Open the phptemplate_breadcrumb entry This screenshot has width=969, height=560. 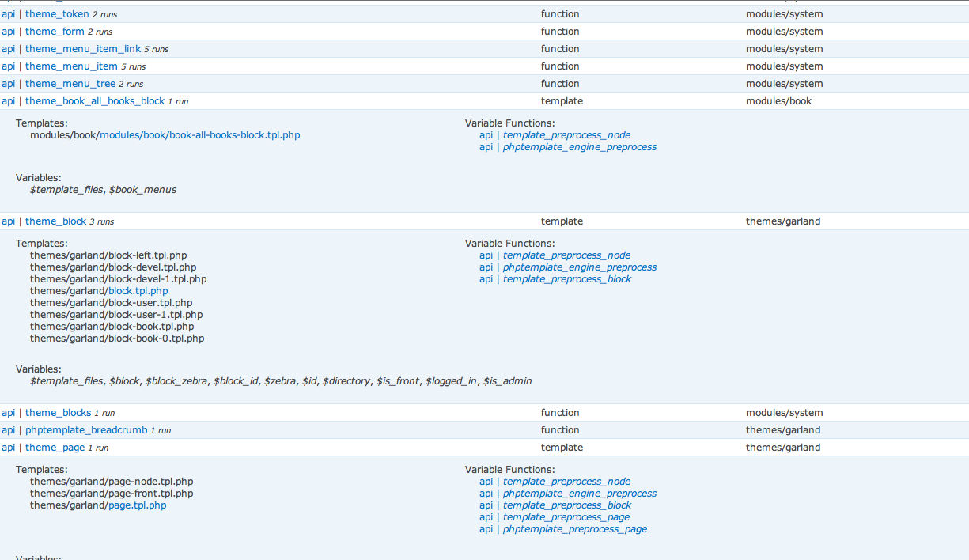[x=86, y=430]
